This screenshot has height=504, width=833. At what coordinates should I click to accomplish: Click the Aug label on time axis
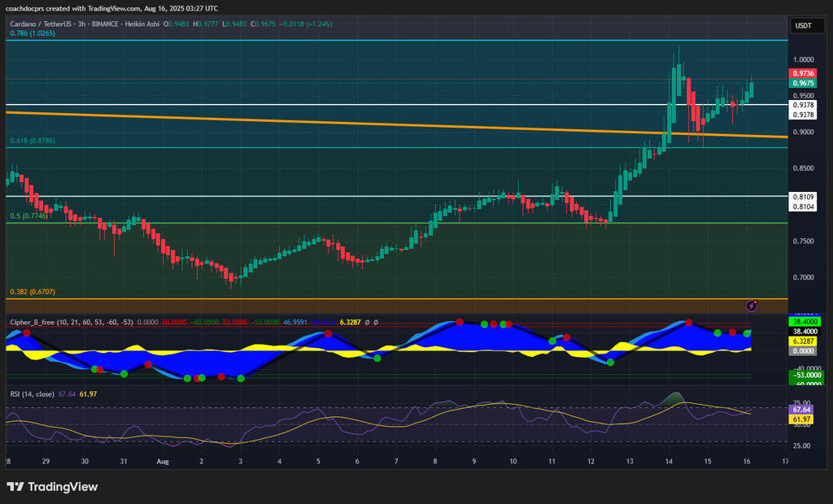[162, 461]
